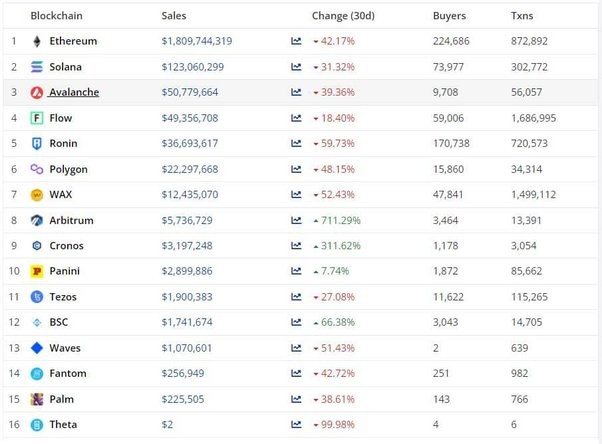
Task: Open the Tezos blockchain link
Action: tap(63, 297)
